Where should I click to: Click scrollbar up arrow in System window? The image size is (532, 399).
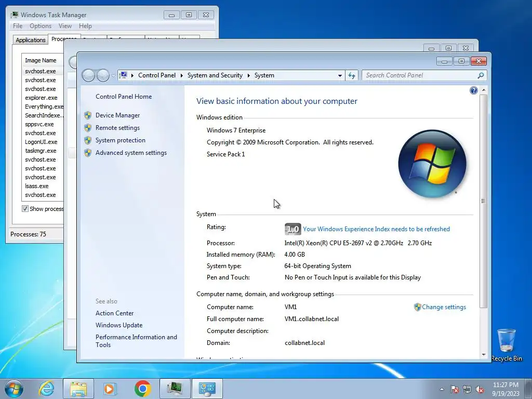(x=484, y=90)
